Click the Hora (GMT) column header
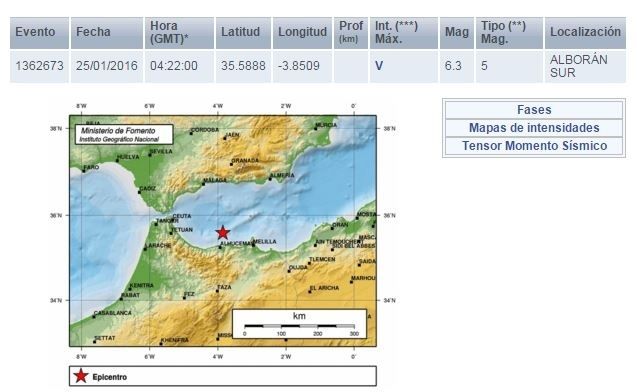The width and height of the screenshot is (637, 392). (179, 32)
